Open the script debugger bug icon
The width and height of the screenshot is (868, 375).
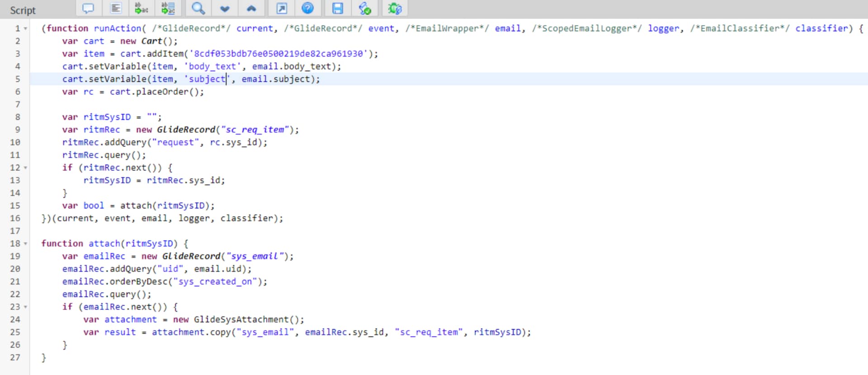pyautogui.click(x=394, y=8)
